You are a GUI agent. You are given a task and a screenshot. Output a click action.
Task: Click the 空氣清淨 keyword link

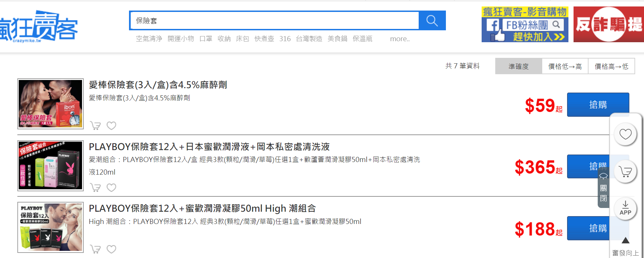[x=149, y=39]
